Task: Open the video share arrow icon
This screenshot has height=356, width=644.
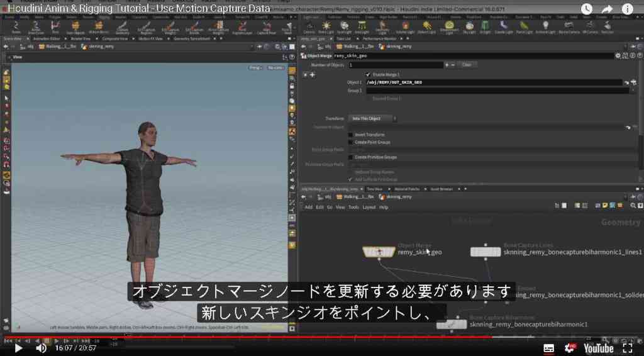Action: pos(607,9)
